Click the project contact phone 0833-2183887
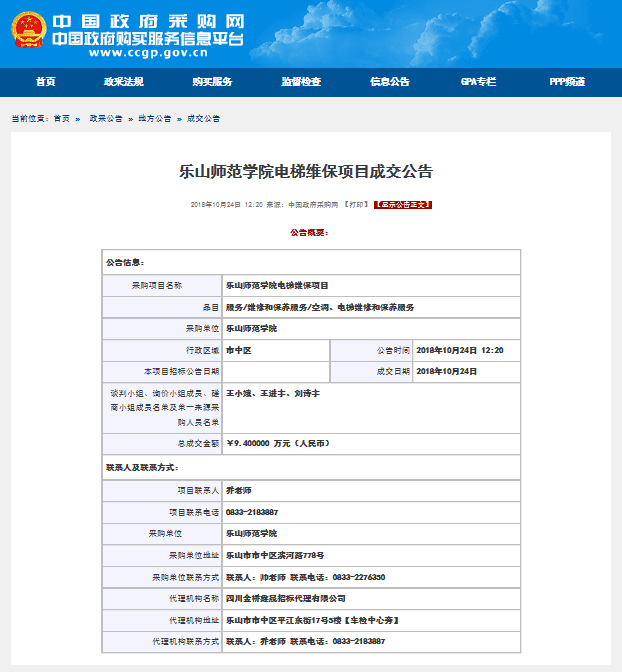Image resolution: width=622 pixels, height=672 pixels. (x=252, y=512)
